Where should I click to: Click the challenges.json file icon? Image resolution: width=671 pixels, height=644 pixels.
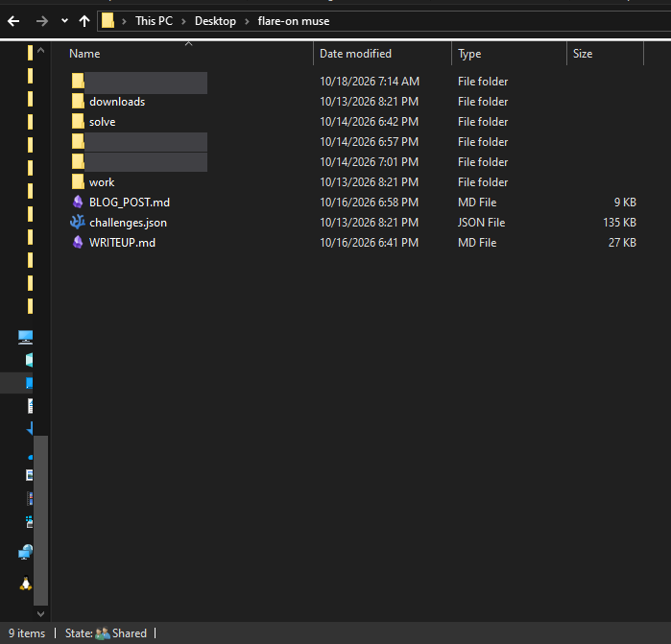[x=78, y=222]
